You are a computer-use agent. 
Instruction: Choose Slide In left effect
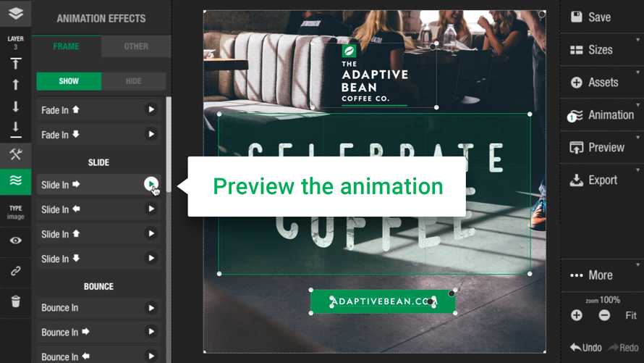tap(98, 209)
